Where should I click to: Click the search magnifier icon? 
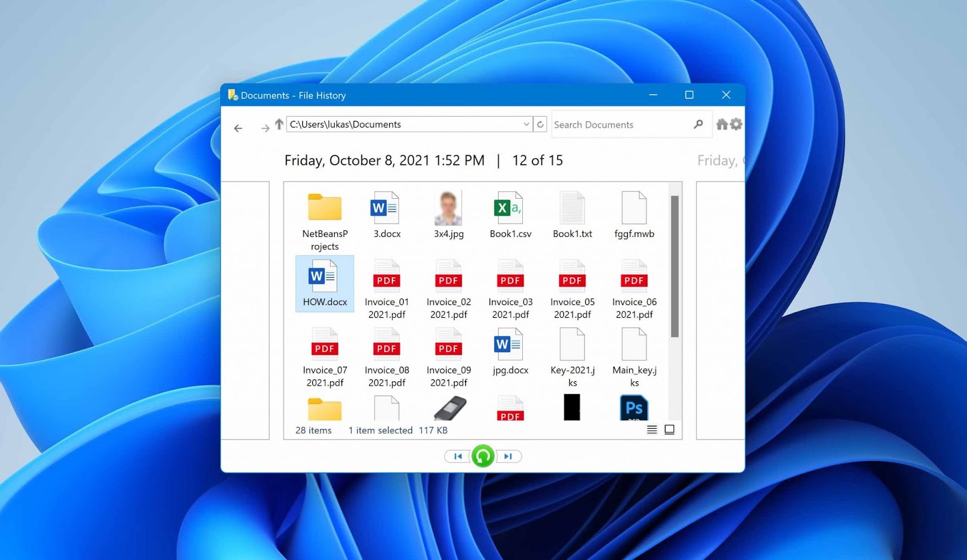point(698,124)
